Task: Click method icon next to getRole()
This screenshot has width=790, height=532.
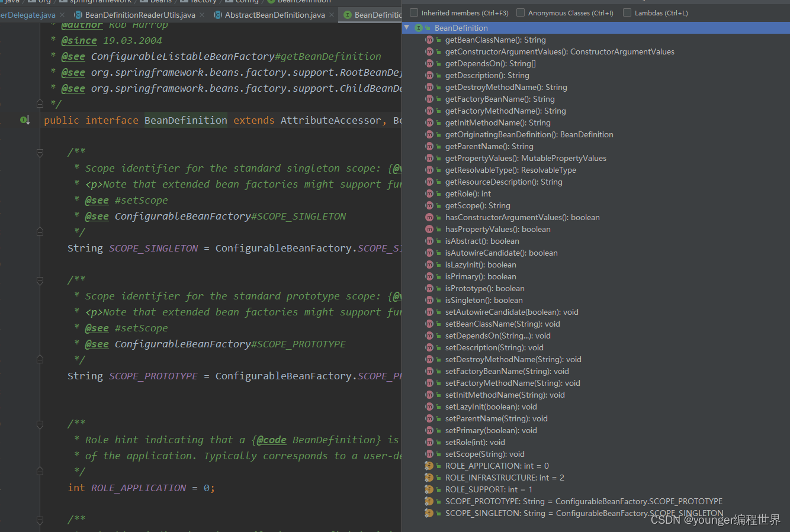Action: (x=429, y=194)
